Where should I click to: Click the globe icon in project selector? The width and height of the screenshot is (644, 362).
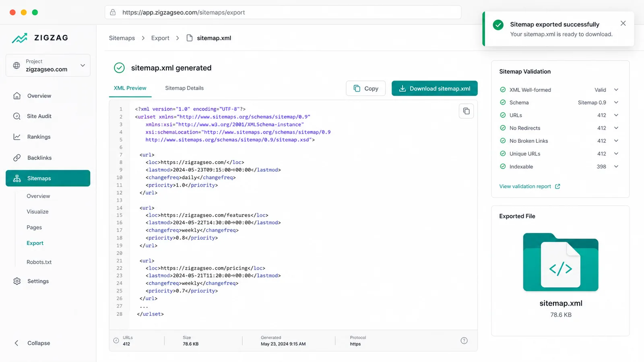pos(17,65)
